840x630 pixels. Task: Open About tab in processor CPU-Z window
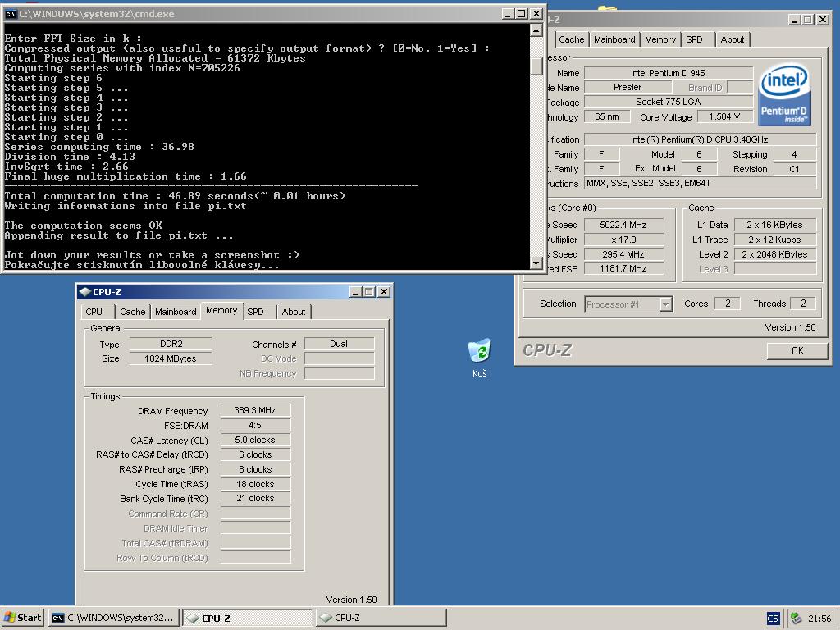point(733,39)
